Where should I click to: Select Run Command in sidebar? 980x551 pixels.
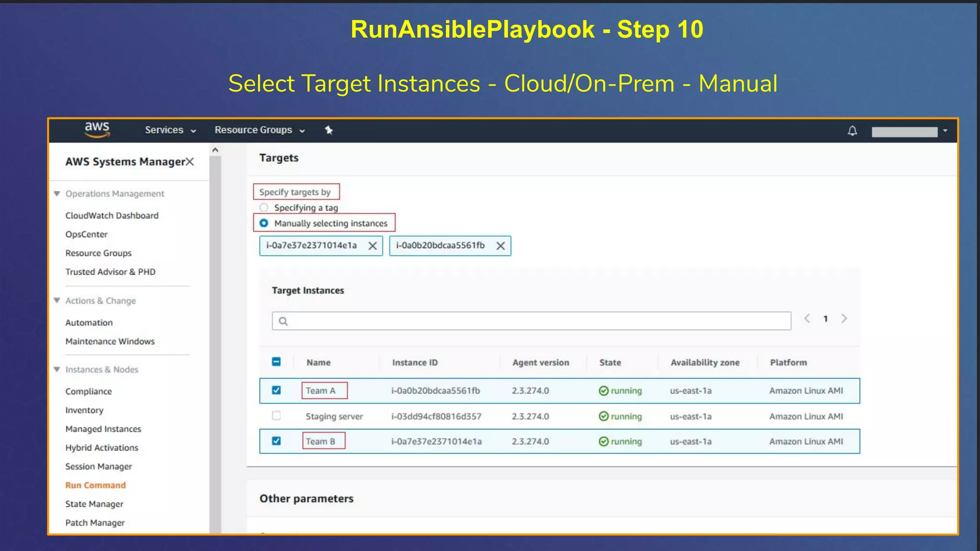tap(96, 485)
